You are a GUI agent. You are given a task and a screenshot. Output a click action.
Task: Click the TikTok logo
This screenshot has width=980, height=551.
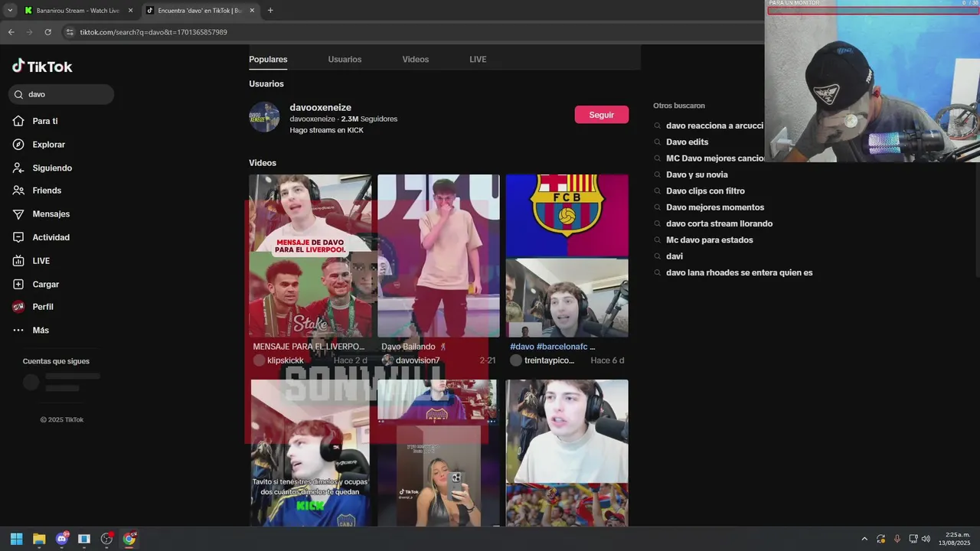pos(42,67)
